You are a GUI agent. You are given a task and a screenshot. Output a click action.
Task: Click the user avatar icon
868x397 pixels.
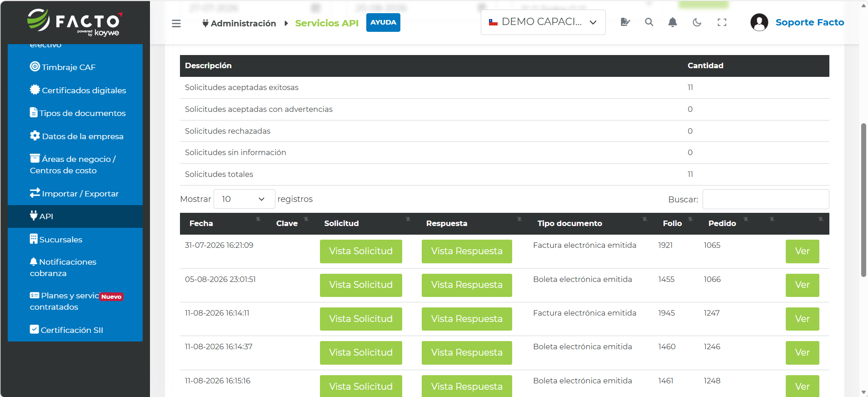click(x=759, y=22)
